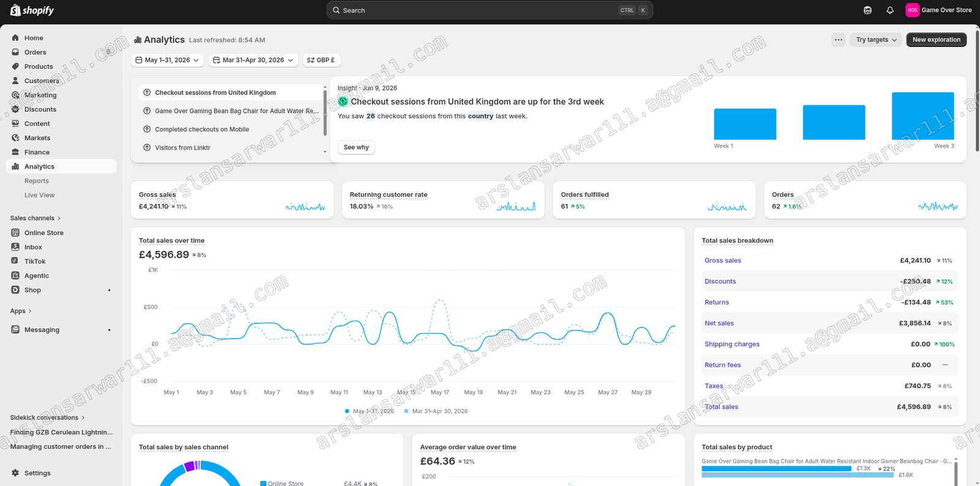Open the Returns breakdown link

click(x=717, y=302)
